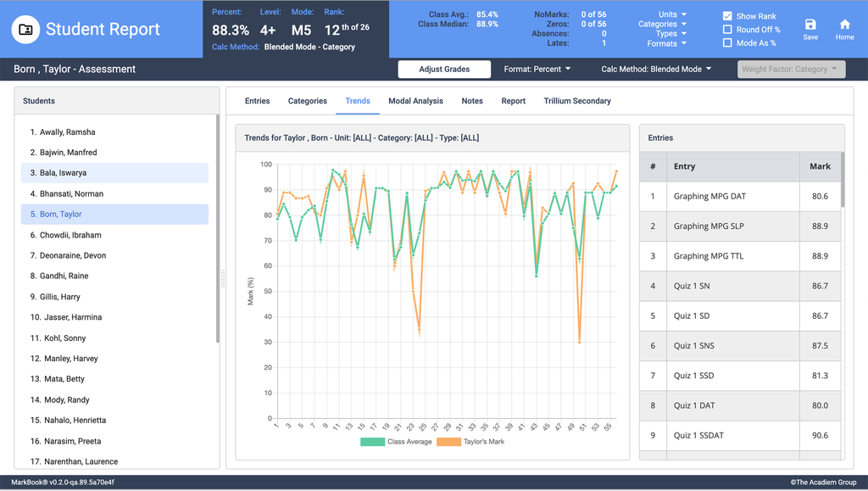The width and height of the screenshot is (868, 491).
Task: Toggle the Show Rank checkbox
Action: [x=727, y=16]
